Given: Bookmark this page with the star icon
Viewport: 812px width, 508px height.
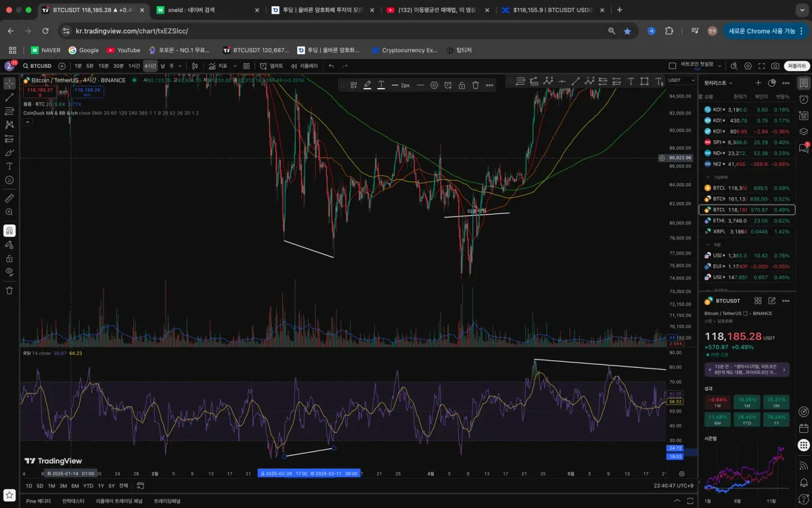Looking at the screenshot, I should [x=627, y=30].
